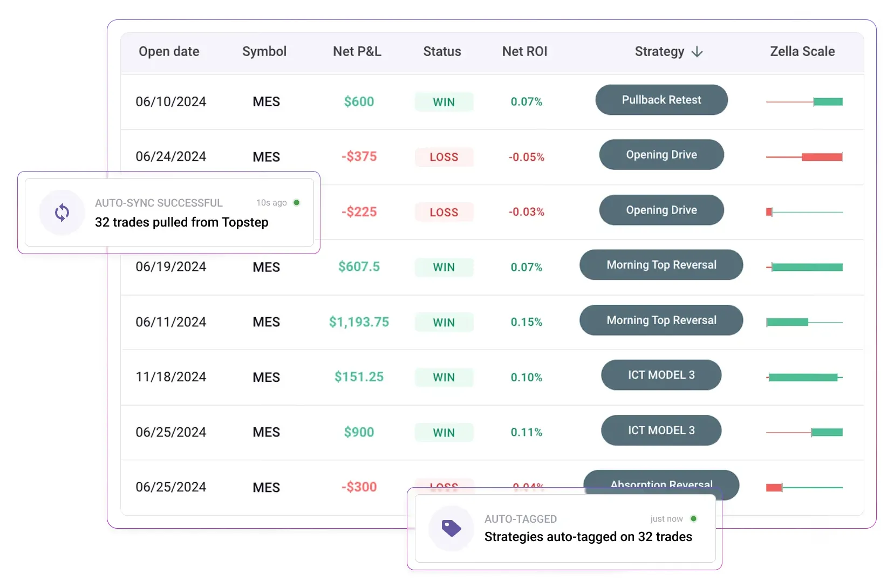894x588 pixels.
Task: Sort by Zella Scale column header
Action: tap(802, 51)
